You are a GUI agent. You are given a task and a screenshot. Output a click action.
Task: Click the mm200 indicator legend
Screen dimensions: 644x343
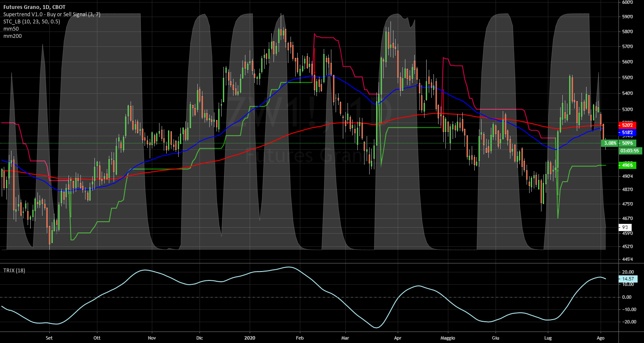(12, 36)
